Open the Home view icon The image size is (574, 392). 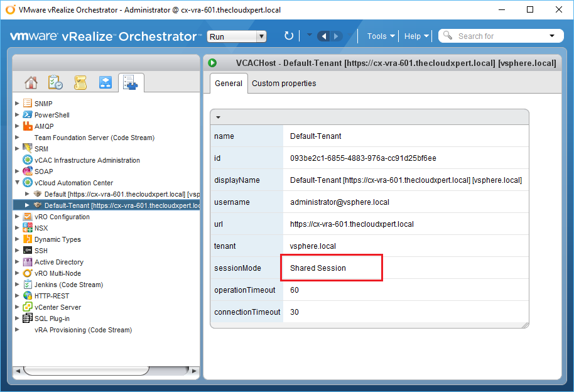31,83
